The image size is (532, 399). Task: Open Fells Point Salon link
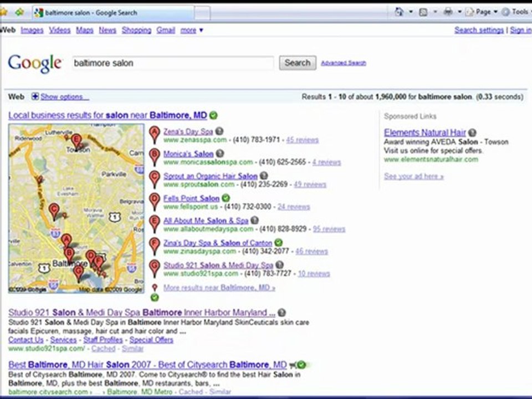191,198
